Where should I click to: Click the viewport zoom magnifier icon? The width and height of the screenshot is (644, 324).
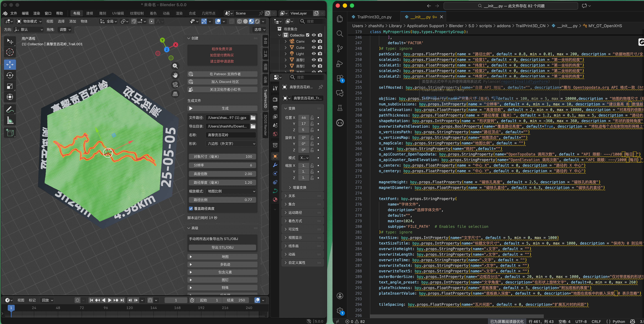coord(175,66)
